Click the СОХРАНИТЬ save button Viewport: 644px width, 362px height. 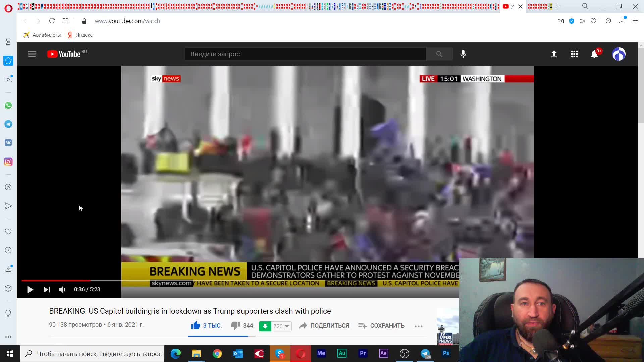(x=381, y=326)
